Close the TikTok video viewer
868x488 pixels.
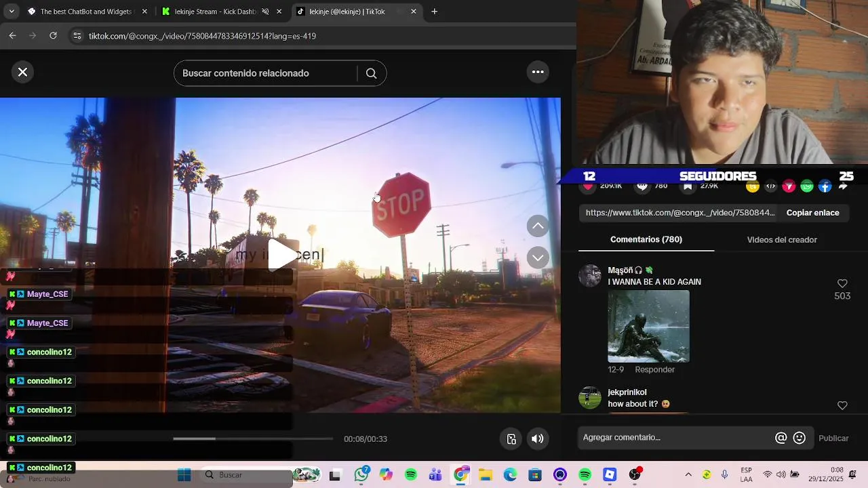pos(22,72)
